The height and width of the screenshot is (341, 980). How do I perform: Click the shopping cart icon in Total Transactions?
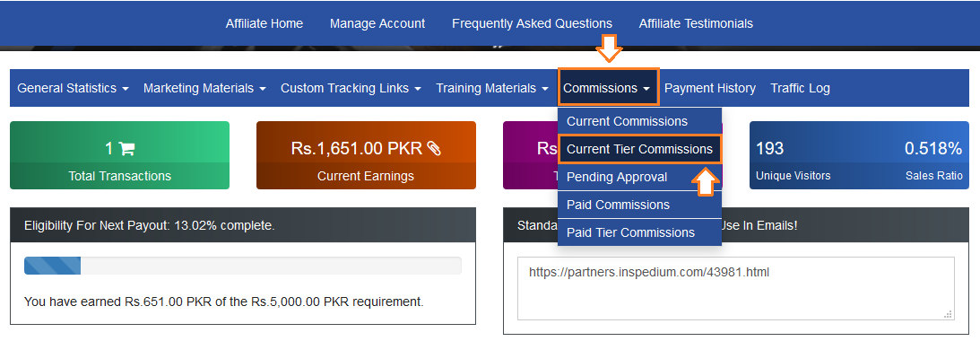coord(127,149)
